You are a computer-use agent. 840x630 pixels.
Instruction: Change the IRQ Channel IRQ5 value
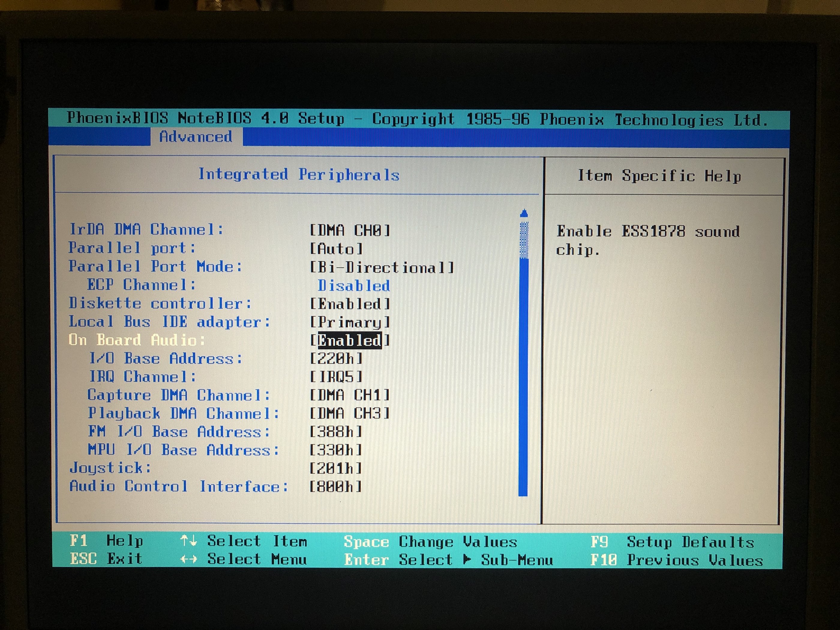pos(336,377)
